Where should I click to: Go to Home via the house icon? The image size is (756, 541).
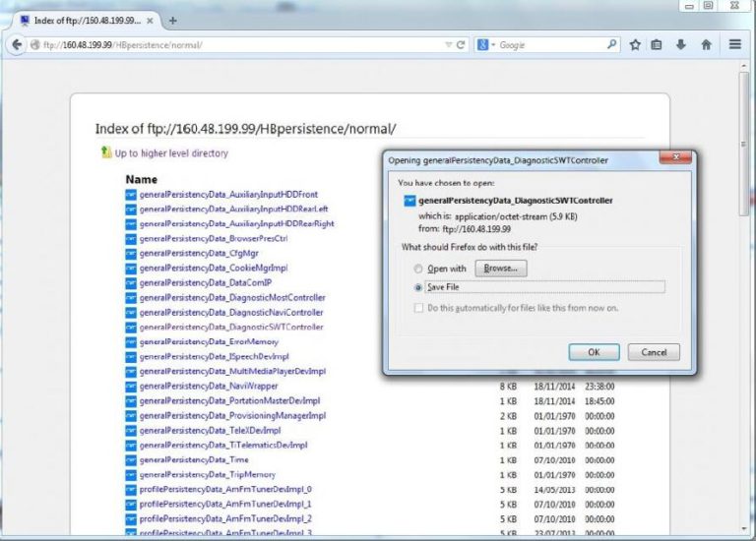(x=706, y=45)
